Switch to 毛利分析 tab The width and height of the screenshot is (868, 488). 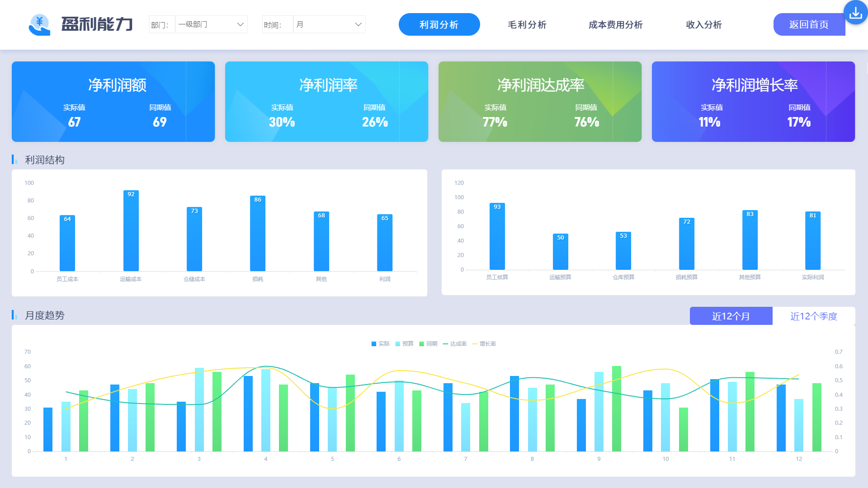click(527, 24)
